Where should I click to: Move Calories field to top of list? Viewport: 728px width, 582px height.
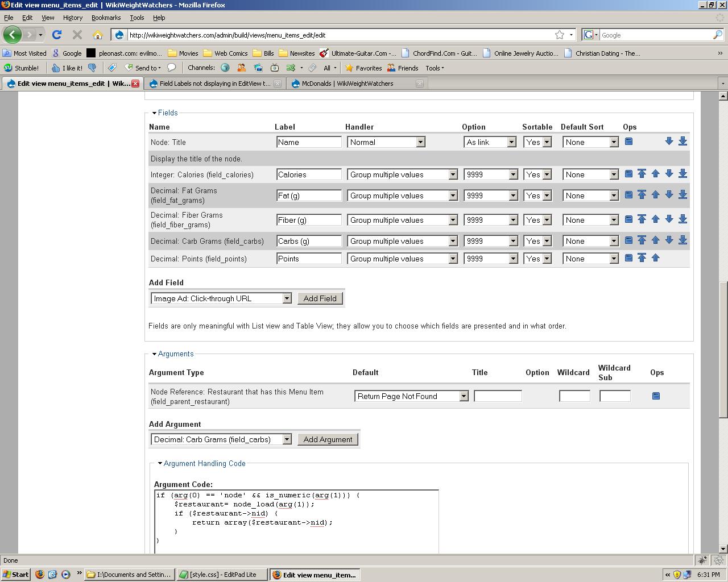(642, 174)
